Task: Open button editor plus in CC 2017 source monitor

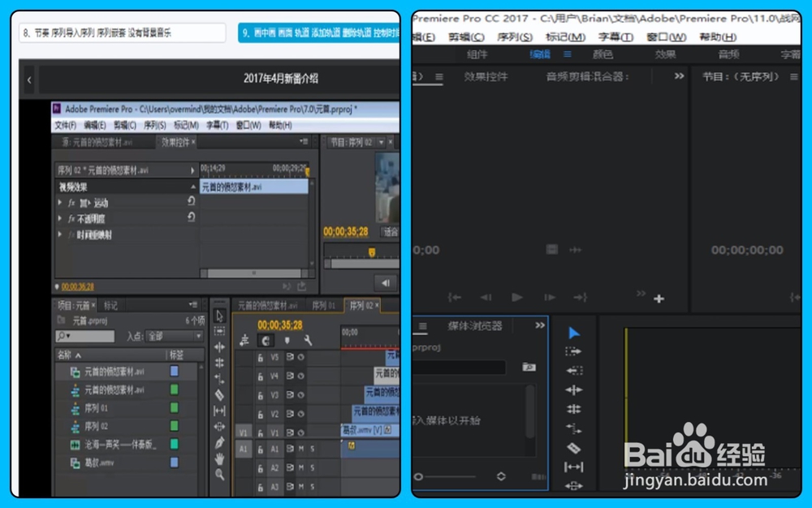Action: (x=659, y=299)
